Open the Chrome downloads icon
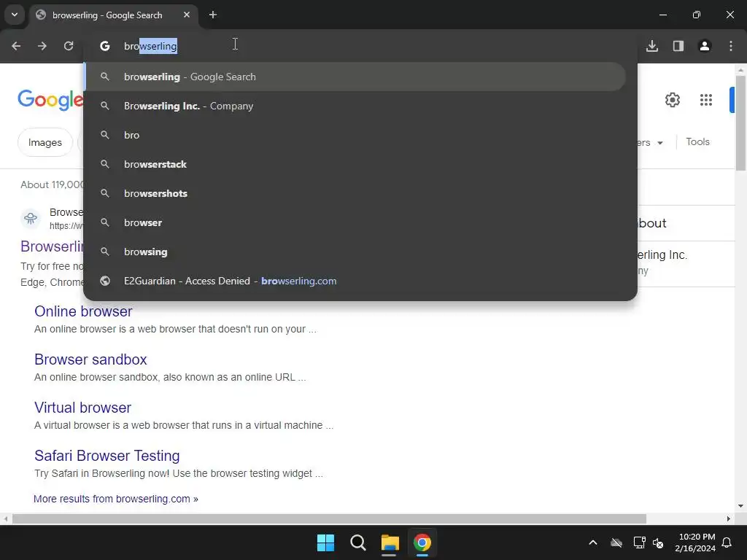This screenshot has width=747, height=560. coord(652,46)
